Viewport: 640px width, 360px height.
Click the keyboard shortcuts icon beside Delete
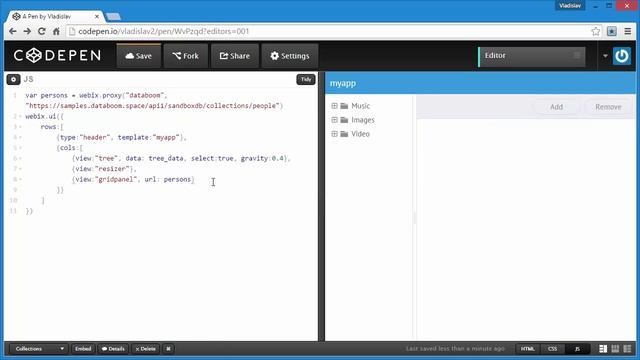[x=168, y=349]
